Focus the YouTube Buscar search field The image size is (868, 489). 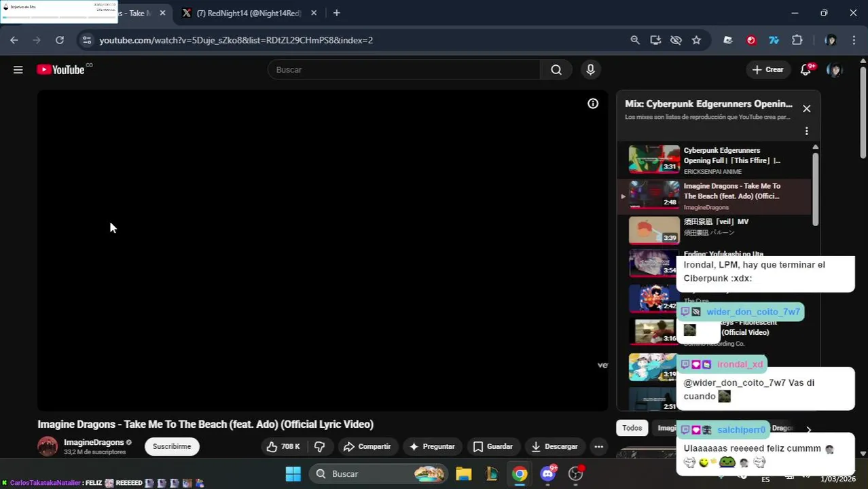tap(404, 69)
